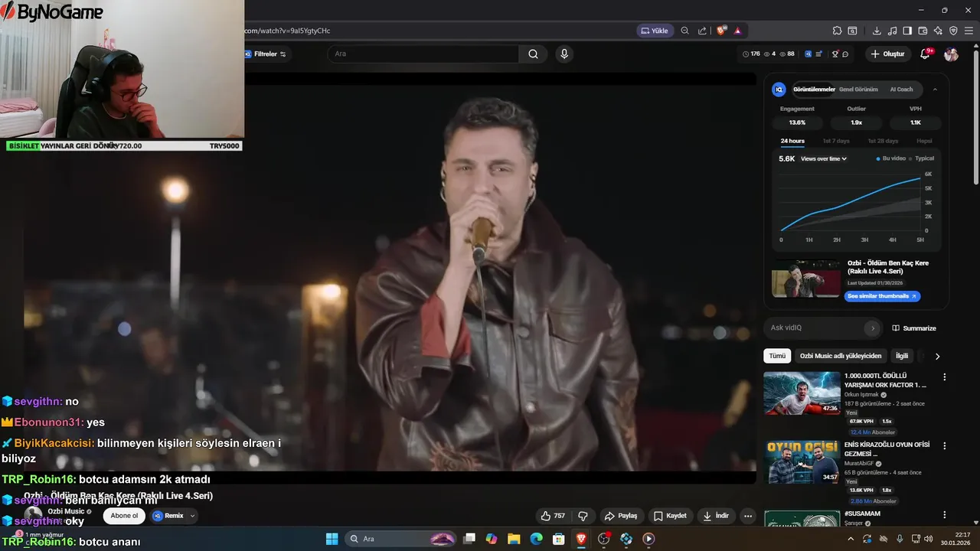Image resolution: width=980 pixels, height=551 pixels.
Task: Select the Tümü filter chip
Action: (x=777, y=356)
